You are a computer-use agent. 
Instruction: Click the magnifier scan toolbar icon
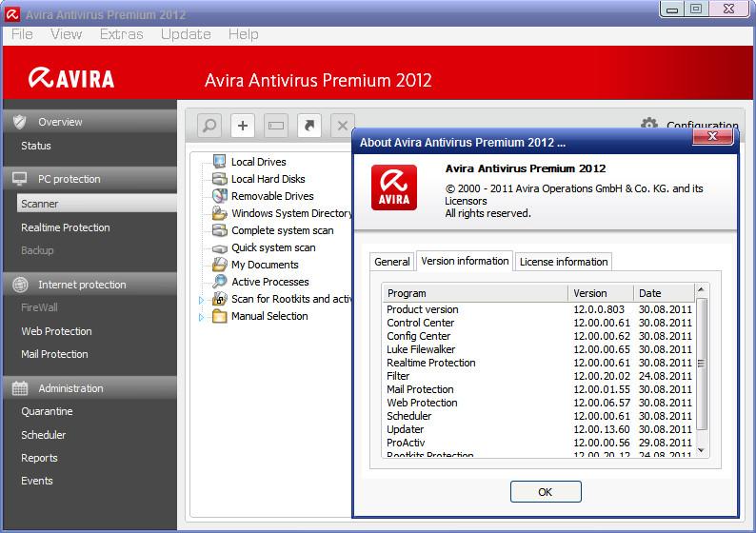[209, 126]
